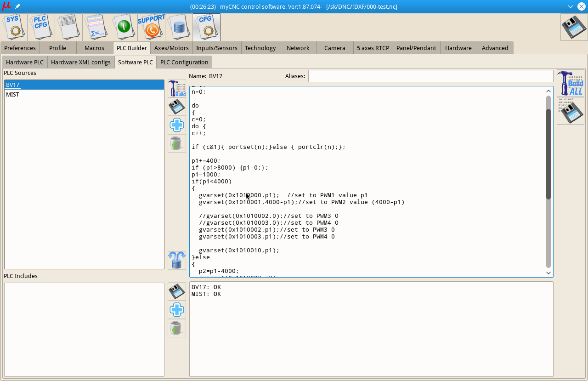Click the database reload arrows icon
Image resolution: width=588 pixels, height=381 pixels.
(x=177, y=260)
